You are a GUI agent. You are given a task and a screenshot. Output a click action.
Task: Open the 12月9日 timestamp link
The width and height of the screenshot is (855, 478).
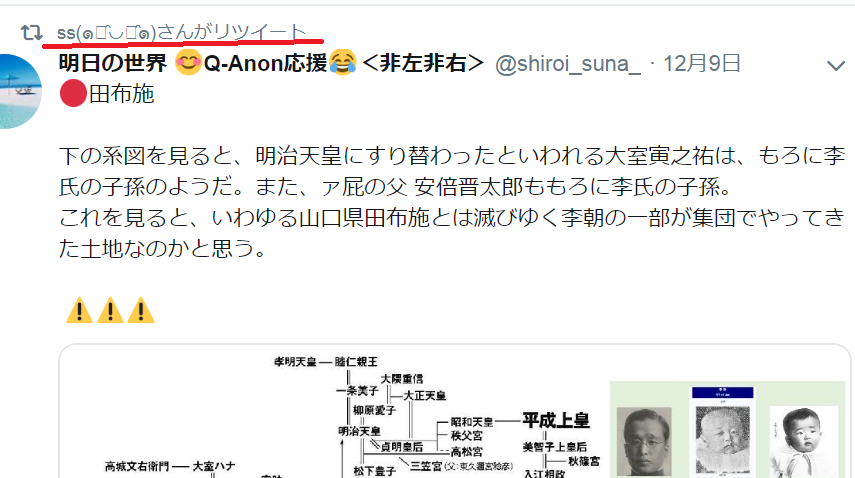click(701, 64)
